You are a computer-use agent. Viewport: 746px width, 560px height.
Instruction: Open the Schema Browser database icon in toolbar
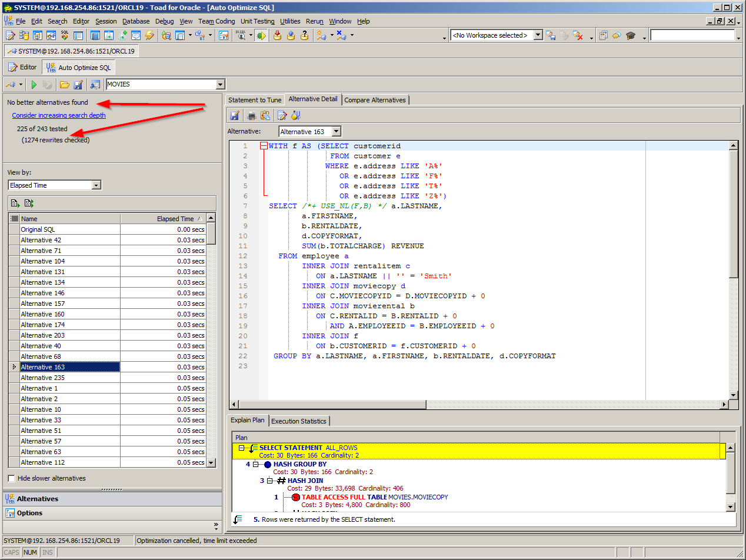(x=24, y=35)
